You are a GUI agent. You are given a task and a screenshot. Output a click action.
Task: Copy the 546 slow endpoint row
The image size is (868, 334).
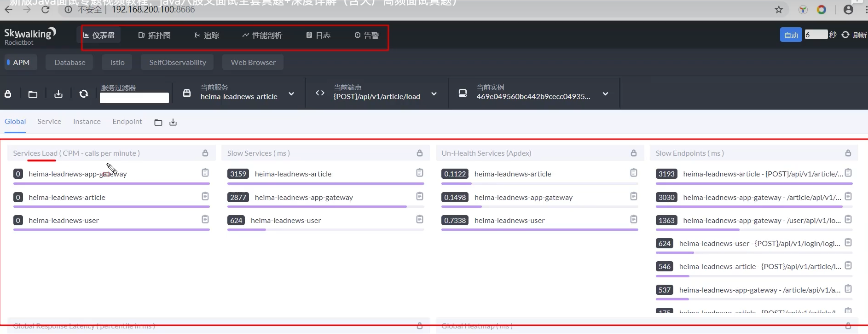[848, 265]
